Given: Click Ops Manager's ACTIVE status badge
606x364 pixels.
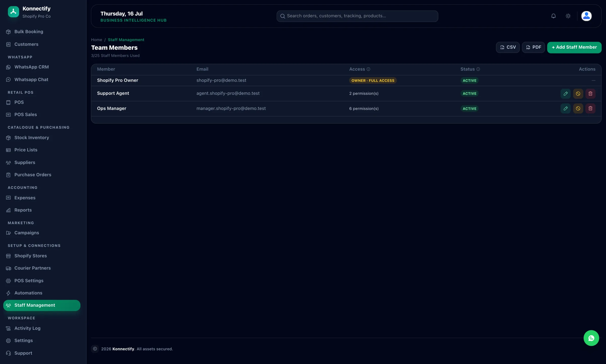Looking at the screenshot, I should click(469, 109).
